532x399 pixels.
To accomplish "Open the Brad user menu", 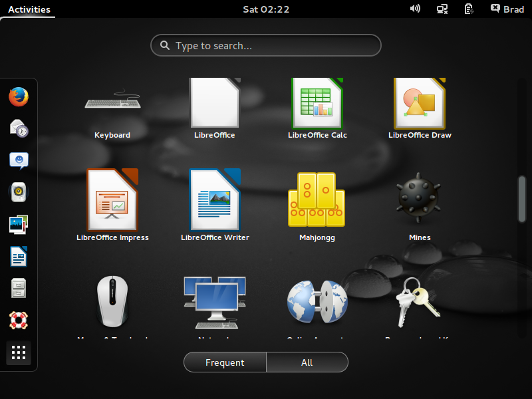I will [x=507, y=9].
